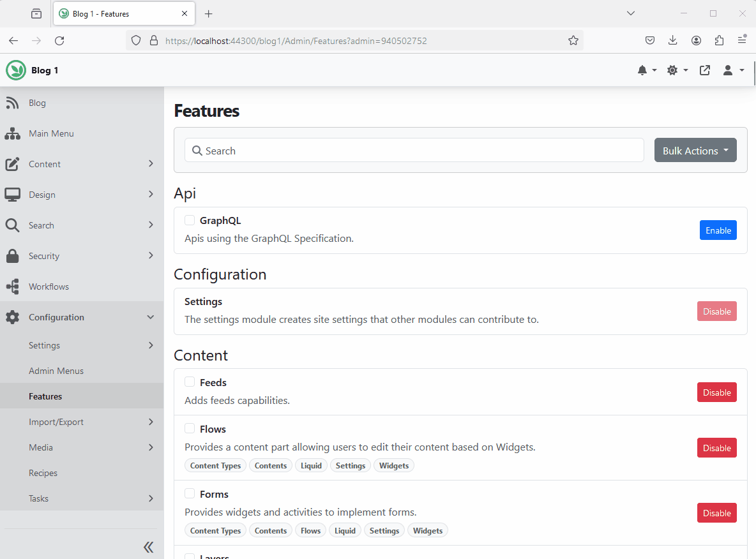Bookmark this page with star icon
Image resolution: width=756 pixels, height=559 pixels.
573,40
